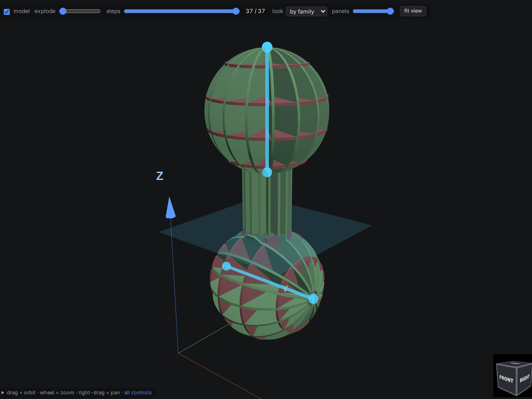Image resolution: width=532 pixels, height=399 pixels.
Task: Click the blue Z axis arrowhead
Action: [170, 208]
